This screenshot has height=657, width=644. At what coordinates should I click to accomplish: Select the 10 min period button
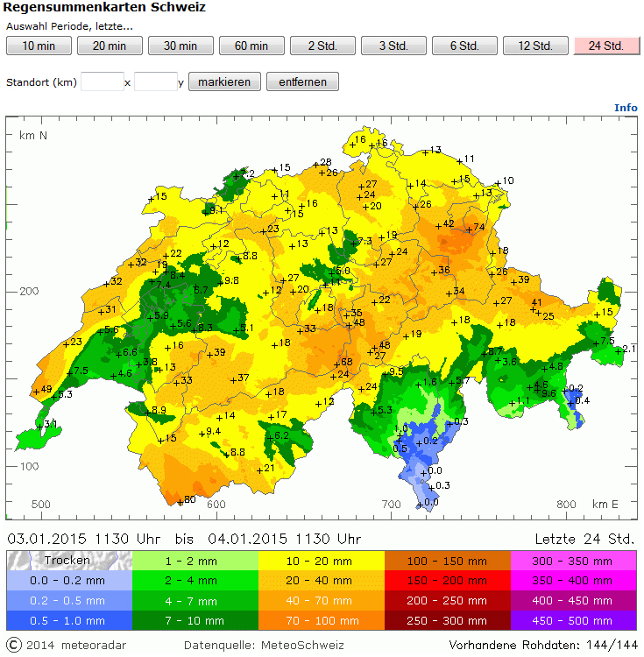click(39, 46)
